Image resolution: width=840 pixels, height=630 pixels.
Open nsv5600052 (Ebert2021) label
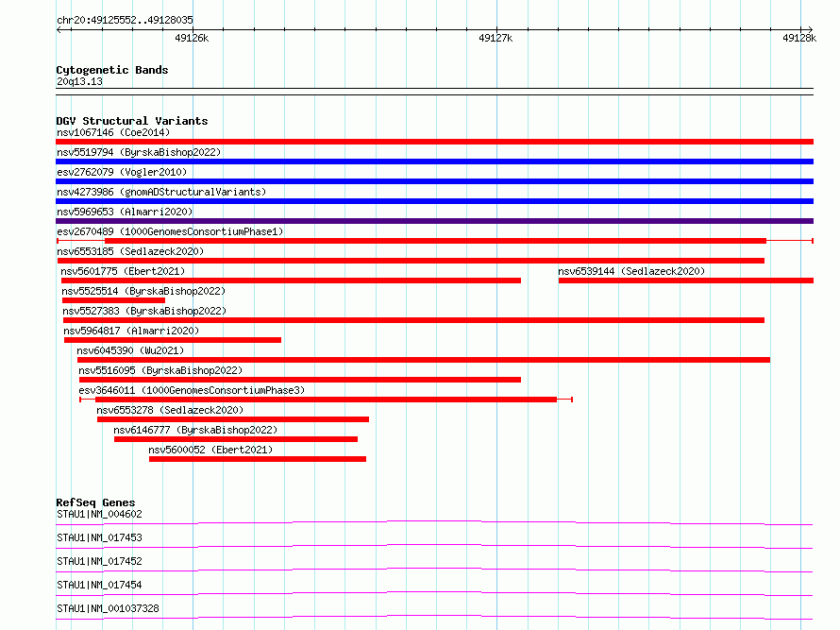210,450
